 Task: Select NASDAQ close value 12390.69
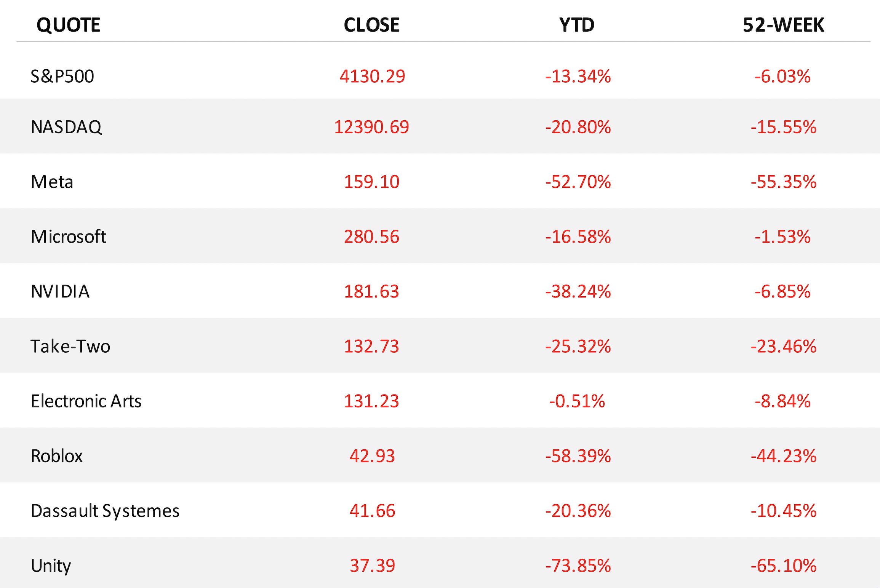[x=371, y=127]
